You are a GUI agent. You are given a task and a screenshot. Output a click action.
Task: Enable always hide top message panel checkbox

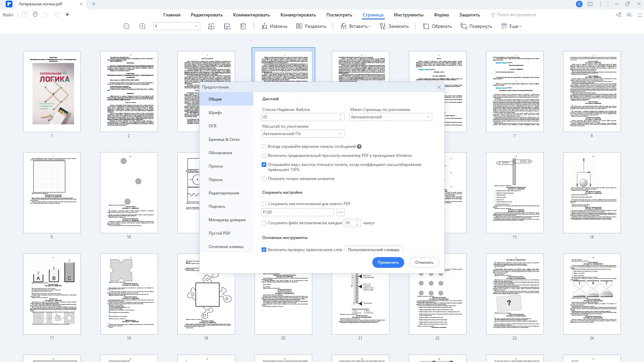click(x=264, y=146)
